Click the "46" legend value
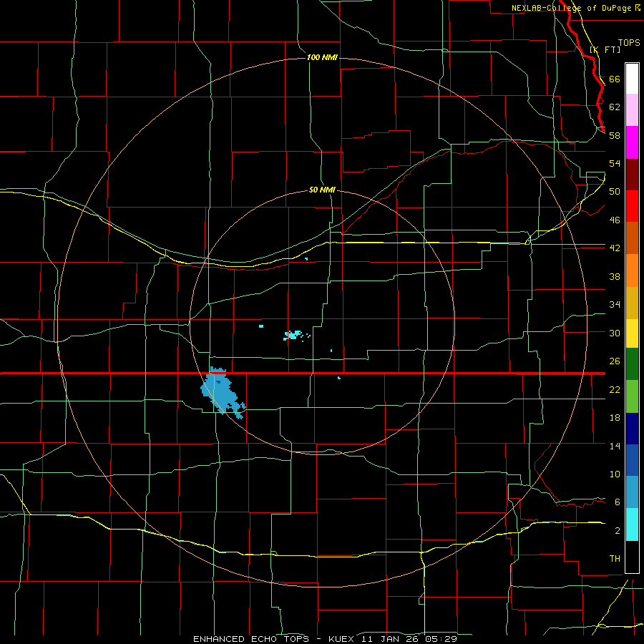The image size is (644, 644). 615,220
